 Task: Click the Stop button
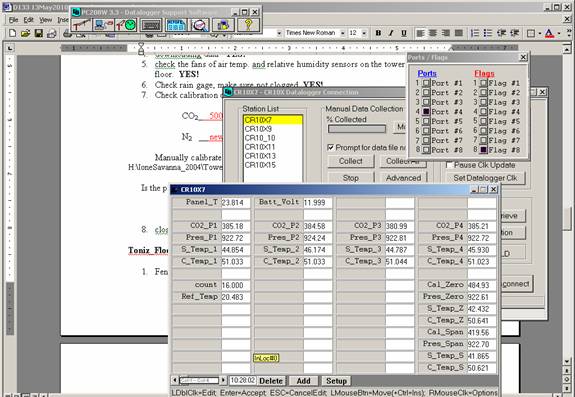351,178
